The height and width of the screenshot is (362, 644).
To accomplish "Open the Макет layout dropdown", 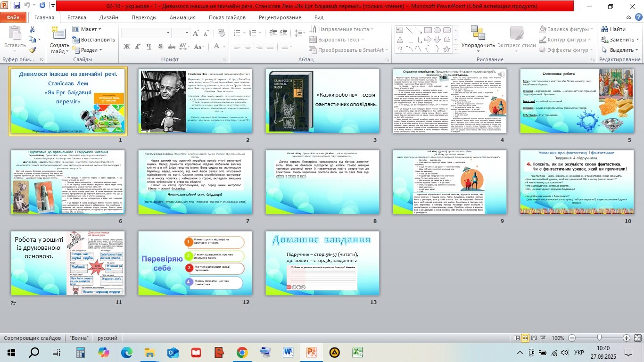I will [88, 29].
